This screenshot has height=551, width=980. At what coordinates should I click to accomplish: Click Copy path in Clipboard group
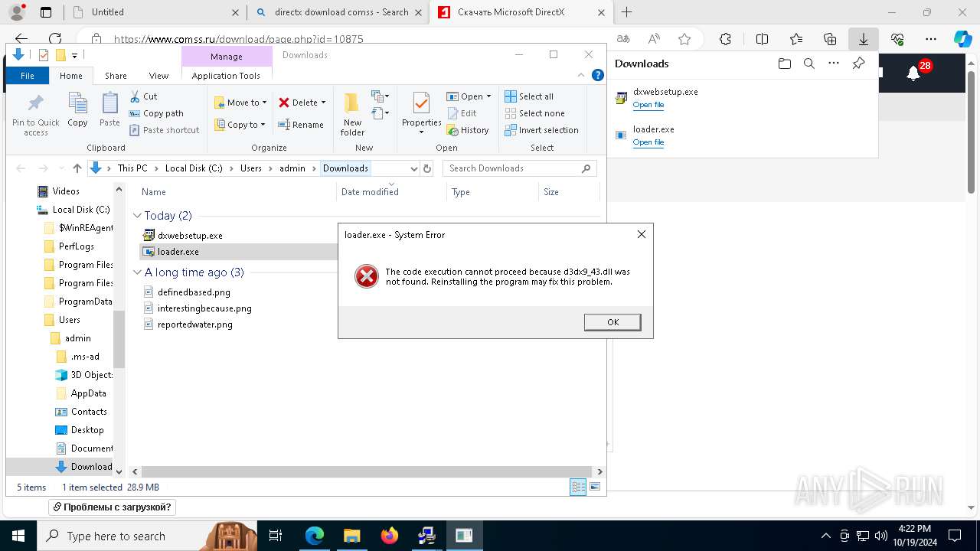(x=156, y=113)
